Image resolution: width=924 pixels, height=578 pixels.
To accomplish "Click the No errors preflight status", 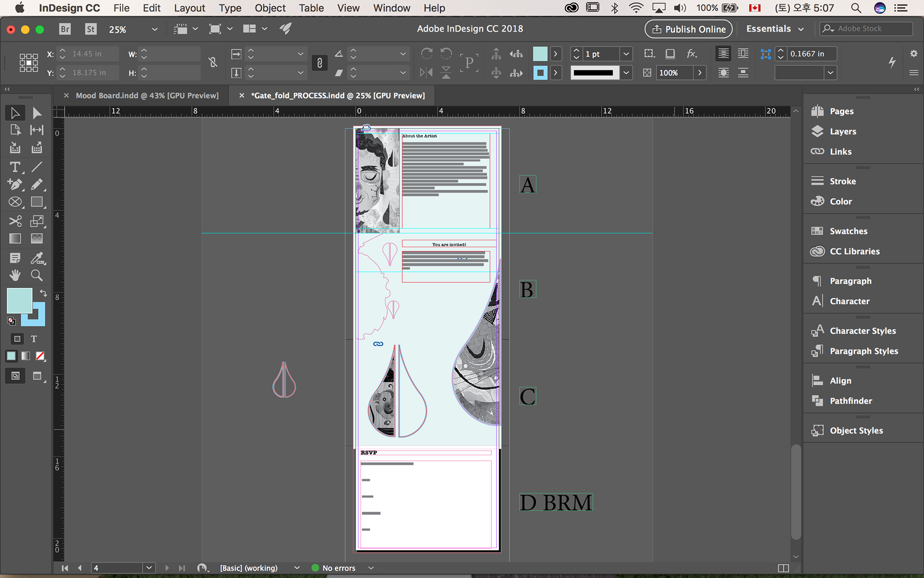I will 338,568.
